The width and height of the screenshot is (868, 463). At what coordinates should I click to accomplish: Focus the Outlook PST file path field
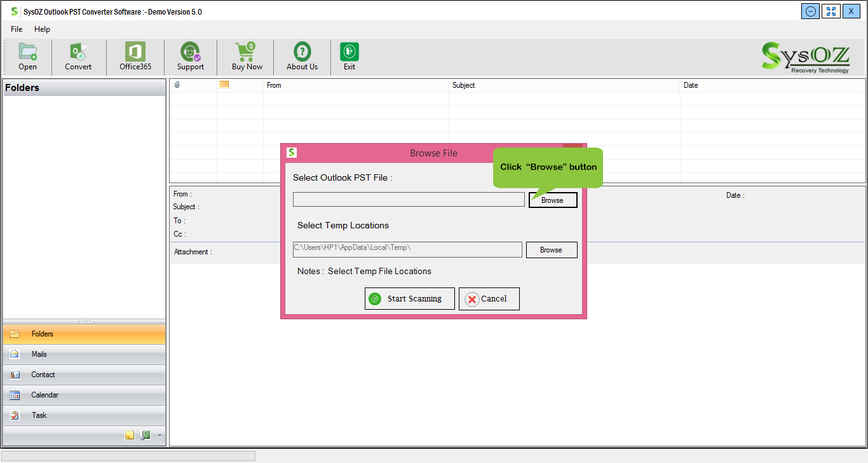[x=409, y=200]
